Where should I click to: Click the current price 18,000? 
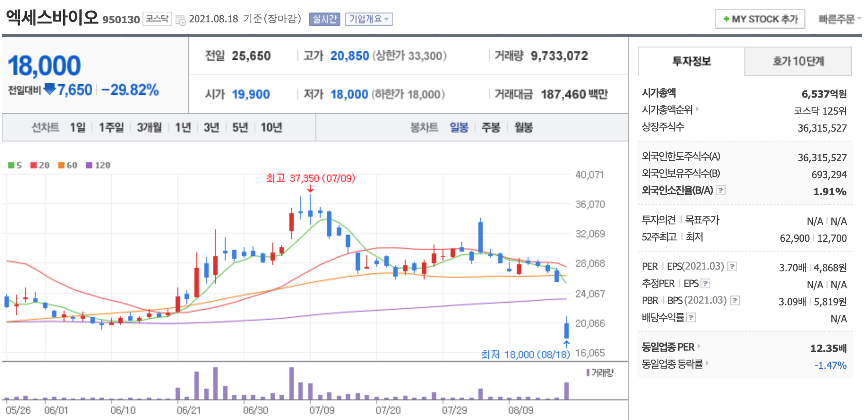(x=44, y=66)
